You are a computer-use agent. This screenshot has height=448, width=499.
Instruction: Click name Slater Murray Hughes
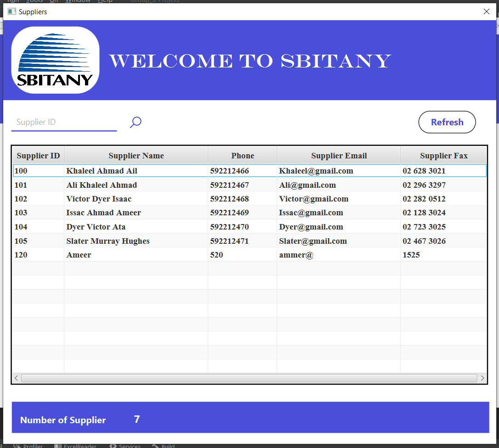[x=108, y=241]
